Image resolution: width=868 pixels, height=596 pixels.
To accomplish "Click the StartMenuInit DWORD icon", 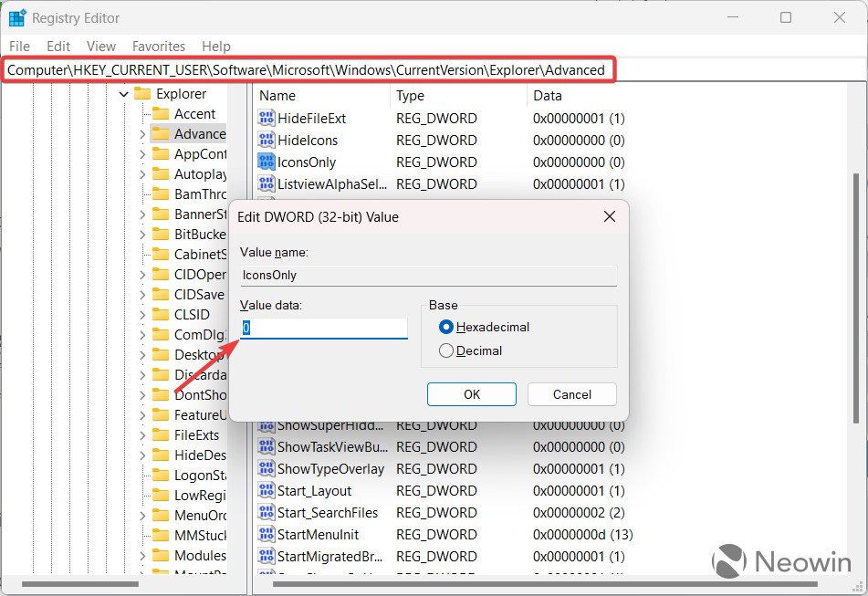I will coord(267,534).
